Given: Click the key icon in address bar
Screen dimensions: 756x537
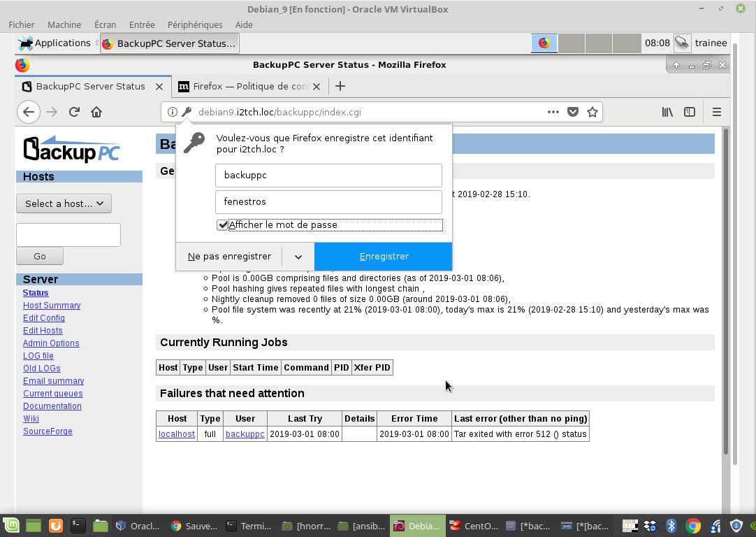Looking at the screenshot, I should coord(187,112).
